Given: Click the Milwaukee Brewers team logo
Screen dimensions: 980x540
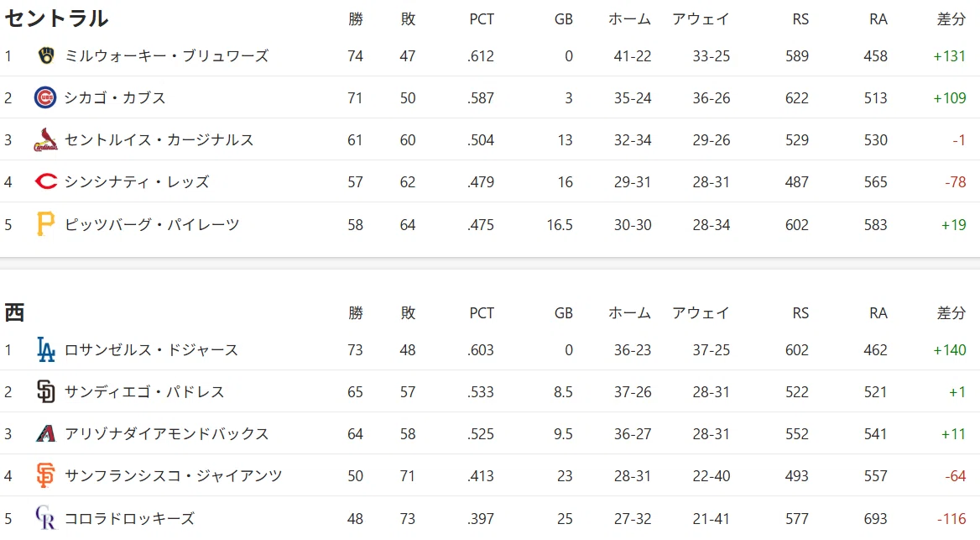Looking at the screenshot, I should tap(45, 55).
